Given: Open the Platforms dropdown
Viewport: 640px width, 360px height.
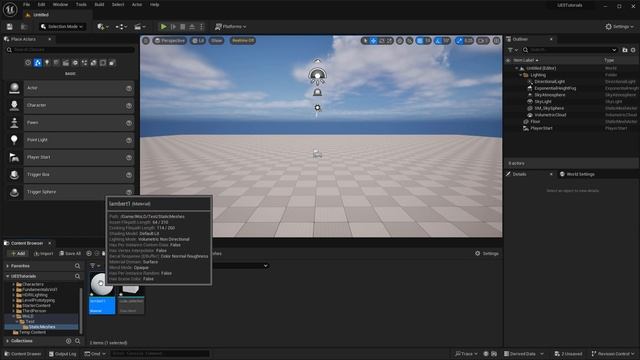Looking at the screenshot, I should click(231, 27).
